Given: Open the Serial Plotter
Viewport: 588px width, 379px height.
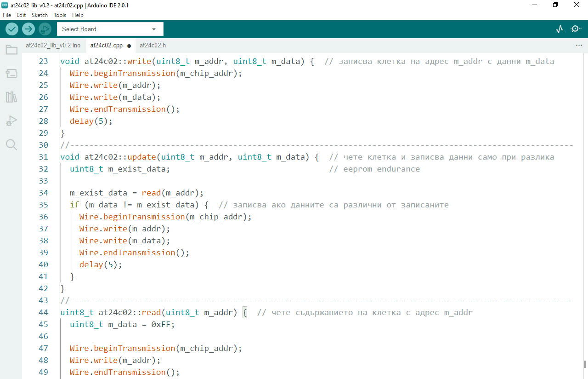Looking at the screenshot, I should 559,29.
